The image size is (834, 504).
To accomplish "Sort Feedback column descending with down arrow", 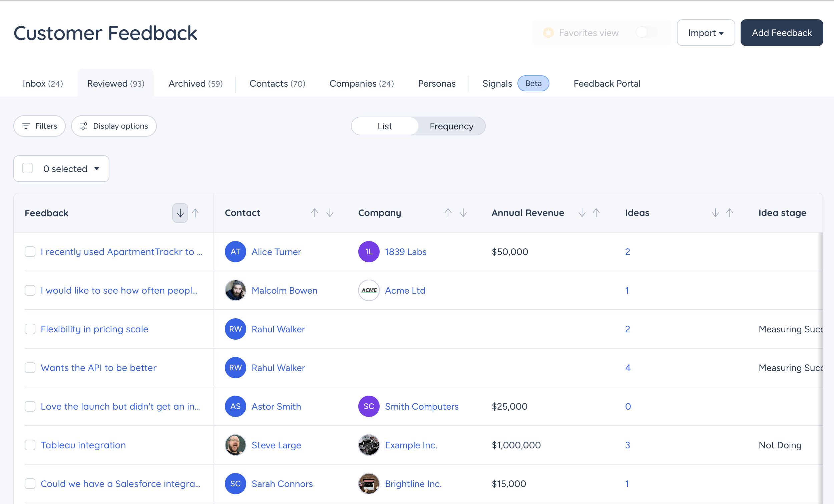I will [x=180, y=213].
